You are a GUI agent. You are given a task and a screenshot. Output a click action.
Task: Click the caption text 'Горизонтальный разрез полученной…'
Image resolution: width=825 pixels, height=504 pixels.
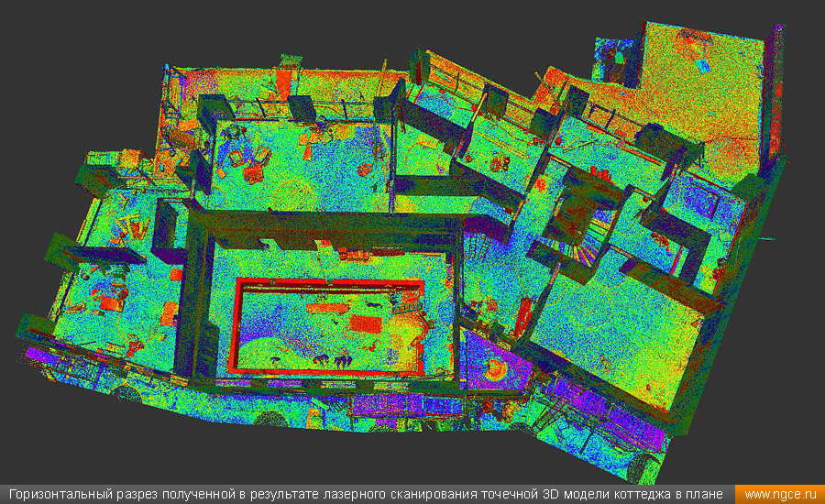(x=366, y=495)
